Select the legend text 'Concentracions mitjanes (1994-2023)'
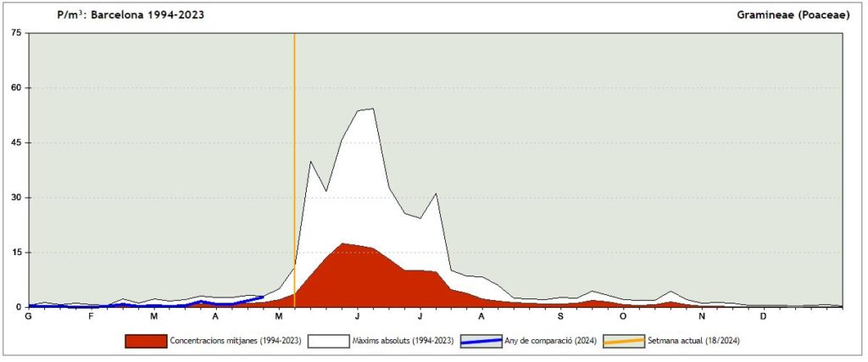The height and width of the screenshot is (362, 868). 236,341
